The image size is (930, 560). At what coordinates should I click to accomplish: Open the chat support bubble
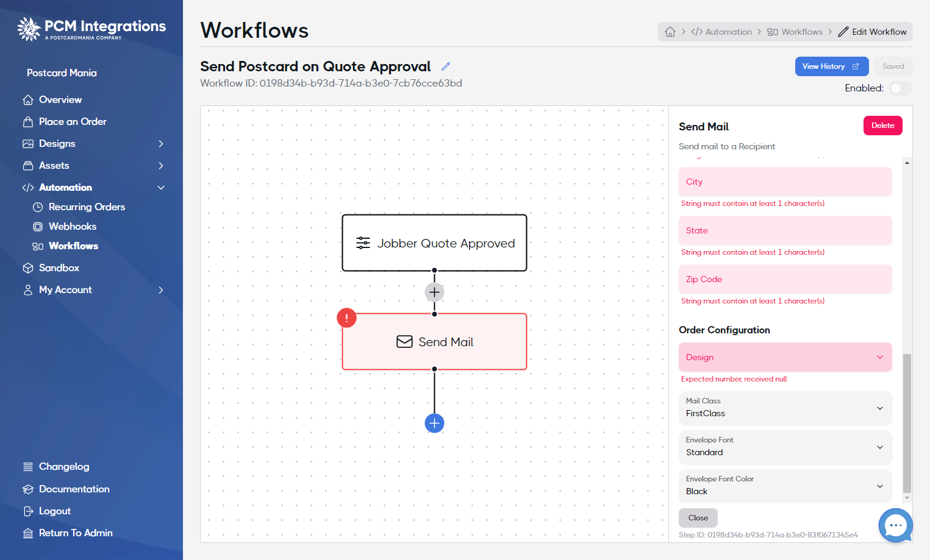tap(895, 525)
